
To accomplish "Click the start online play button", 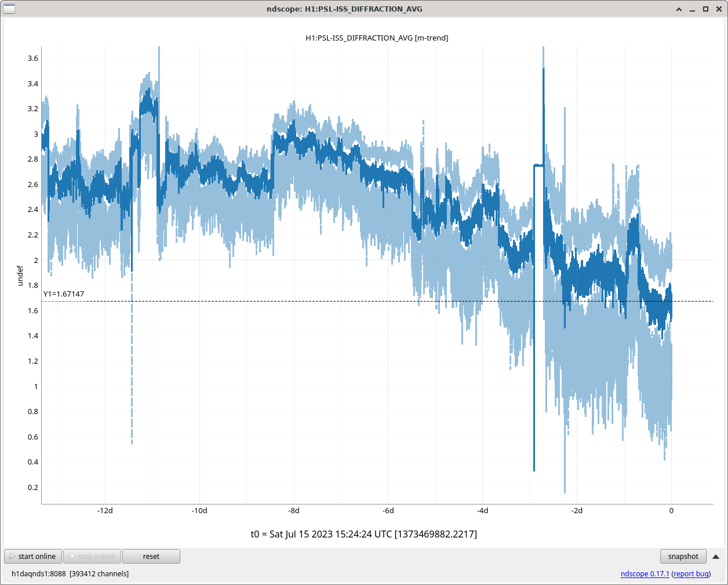I will [x=33, y=556].
